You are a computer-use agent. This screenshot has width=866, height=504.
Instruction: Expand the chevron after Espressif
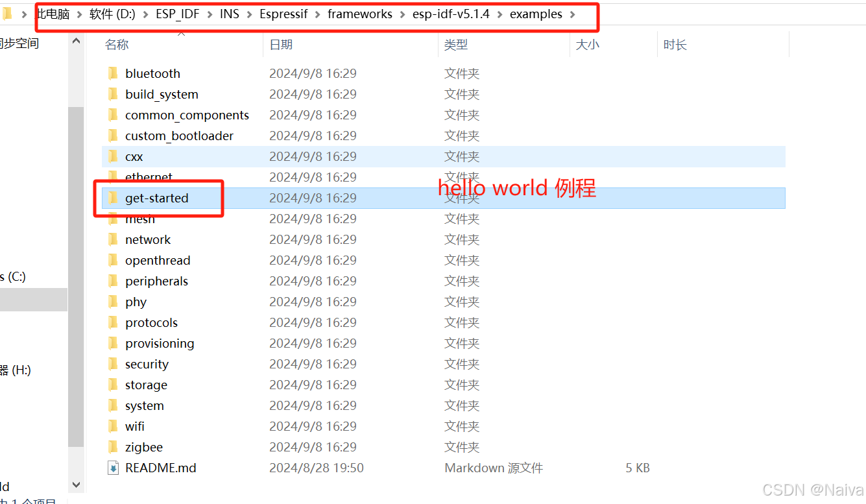(317, 14)
